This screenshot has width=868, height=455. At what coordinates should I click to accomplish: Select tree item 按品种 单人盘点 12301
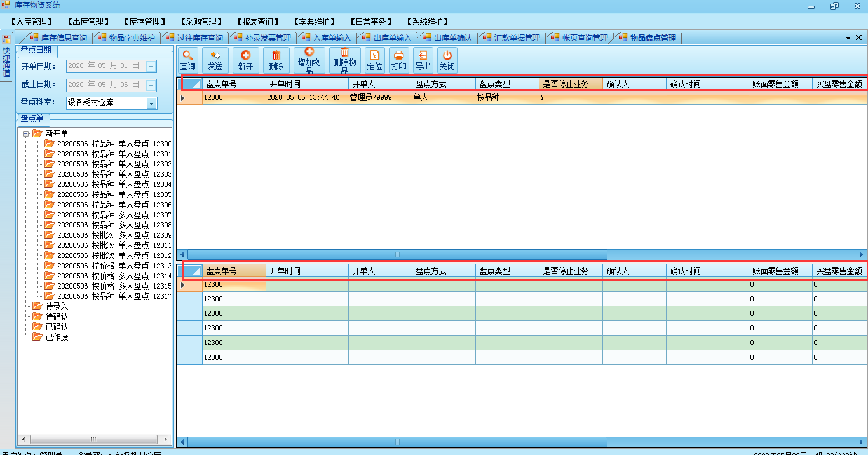click(114, 154)
